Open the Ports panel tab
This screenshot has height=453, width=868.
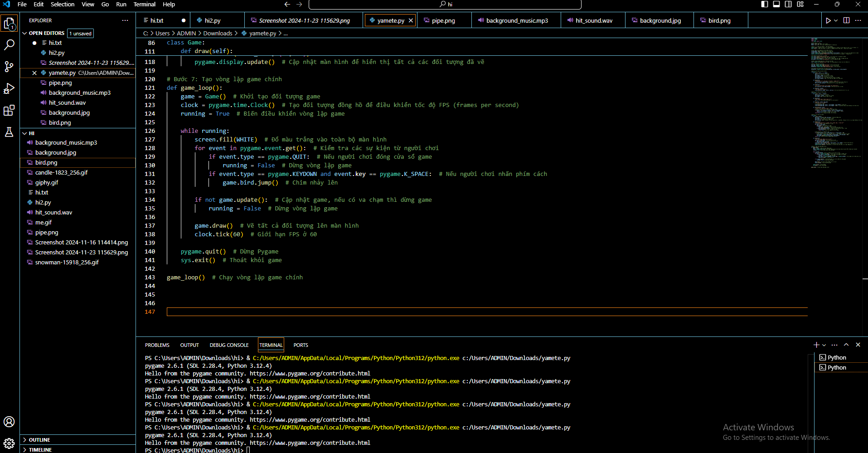pyautogui.click(x=301, y=345)
